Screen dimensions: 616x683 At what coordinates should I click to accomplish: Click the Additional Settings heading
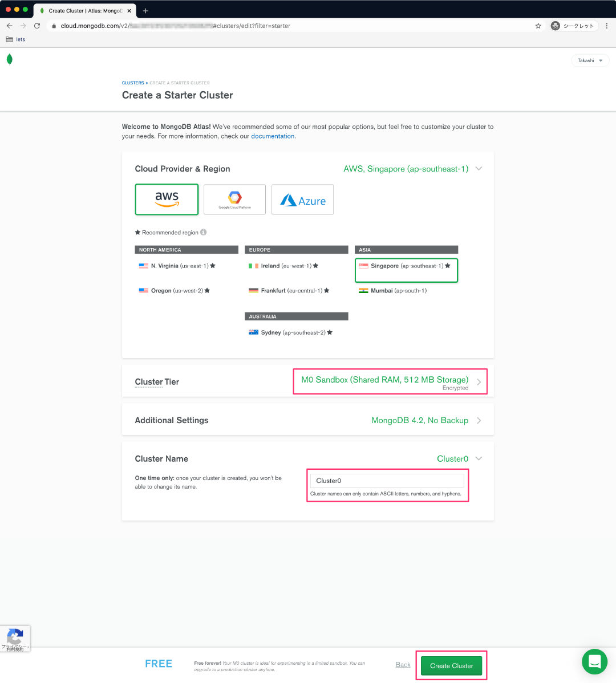tap(172, 420)
